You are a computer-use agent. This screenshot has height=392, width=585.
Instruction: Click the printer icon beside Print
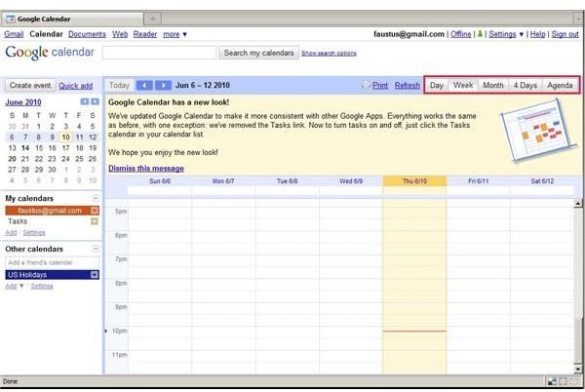click(x=366, y=85)
